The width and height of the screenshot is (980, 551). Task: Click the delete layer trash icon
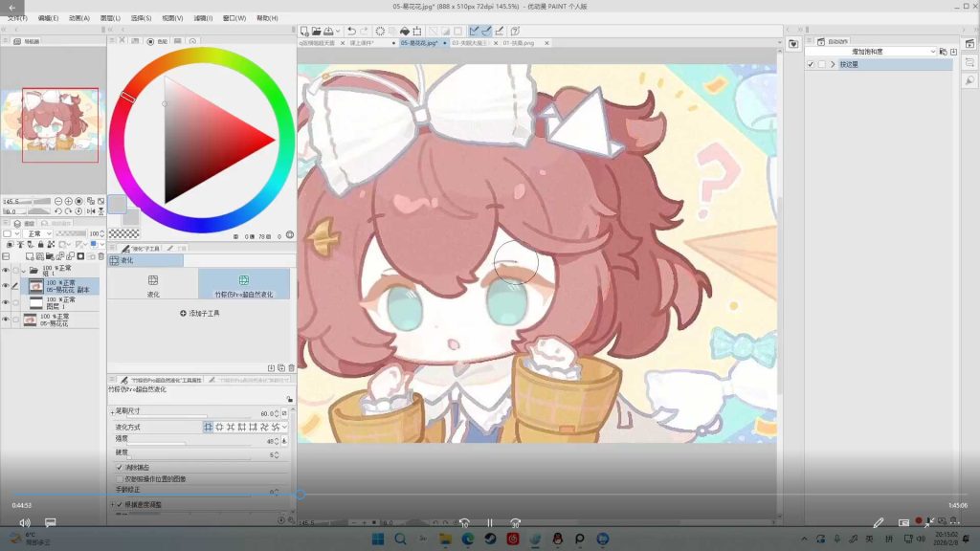tap(100, 256)
